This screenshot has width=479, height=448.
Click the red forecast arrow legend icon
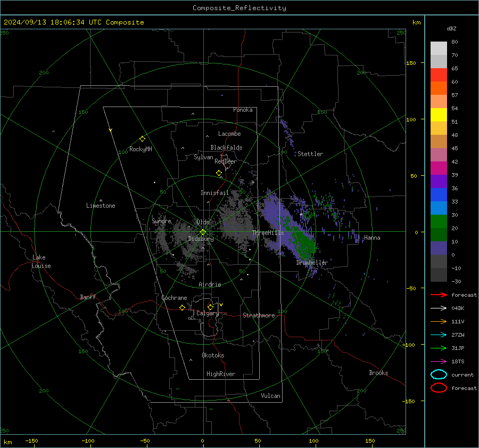coord(439,295)
